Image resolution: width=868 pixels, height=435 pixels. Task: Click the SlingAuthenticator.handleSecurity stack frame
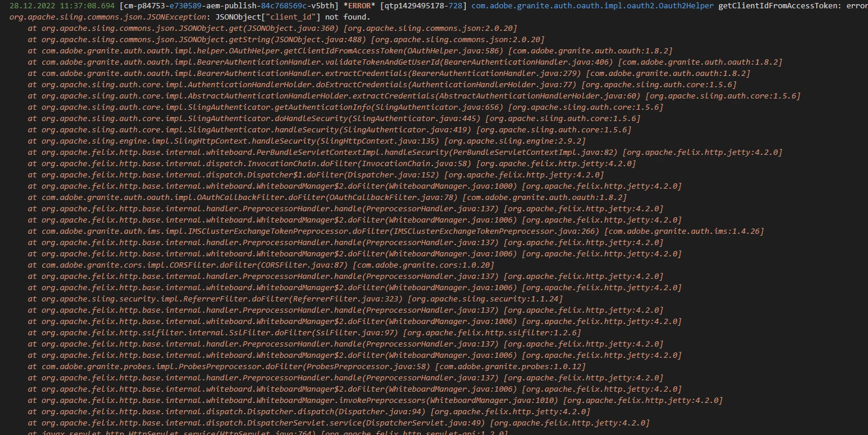click(329, 130)
